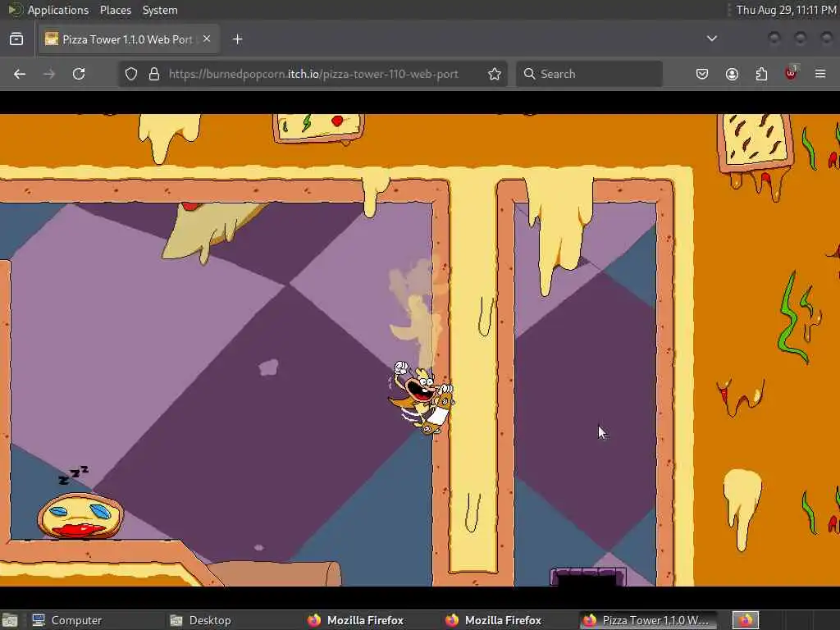Switch to Desktop window in taskbar
Viewport: 840px width, 630px height.
point(201,620)
